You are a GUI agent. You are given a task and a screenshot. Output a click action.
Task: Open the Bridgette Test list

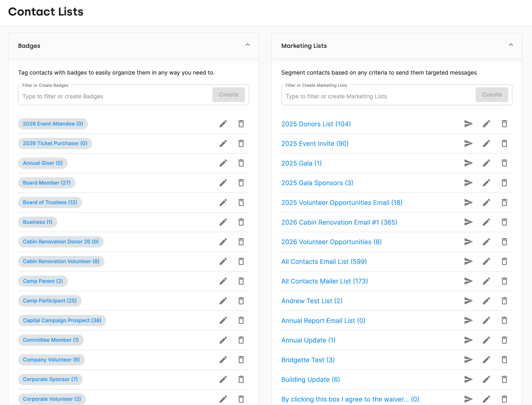[308, 360]
